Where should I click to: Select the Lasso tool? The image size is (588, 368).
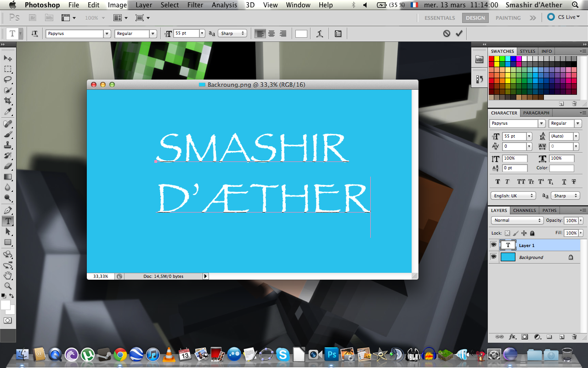[x=8, y=80]
